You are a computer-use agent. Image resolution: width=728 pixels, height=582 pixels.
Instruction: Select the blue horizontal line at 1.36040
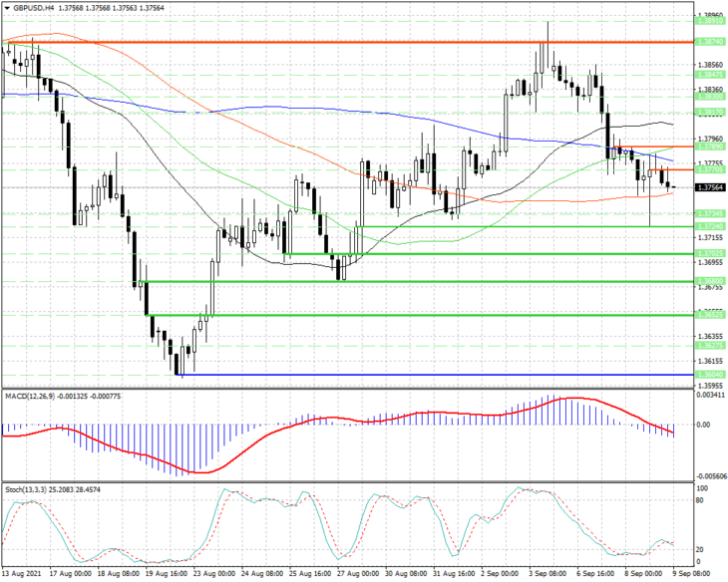tap(436, 375)
